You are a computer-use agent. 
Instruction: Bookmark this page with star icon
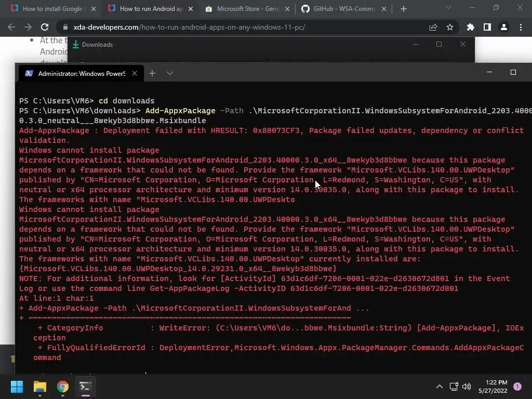pyautogui.click(x=450, y=27)
